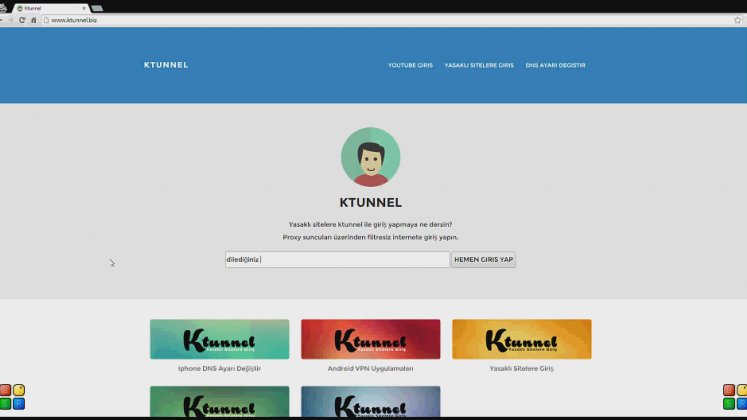Click 'Iphone DNS Ayarı Değiştir' link
Image resolution: width=747 pixels, height=420 pixels.
pos(220,369)
